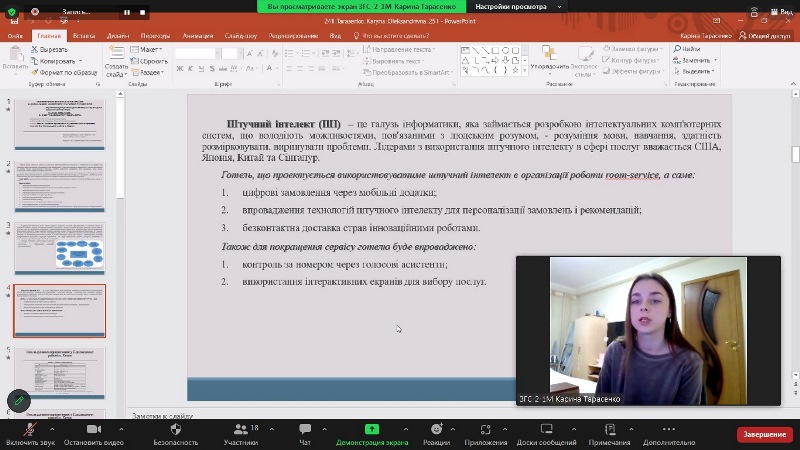The image size is (800, 450).
Task: Toggle strikethrough formatting
Action: pos(223,68)
